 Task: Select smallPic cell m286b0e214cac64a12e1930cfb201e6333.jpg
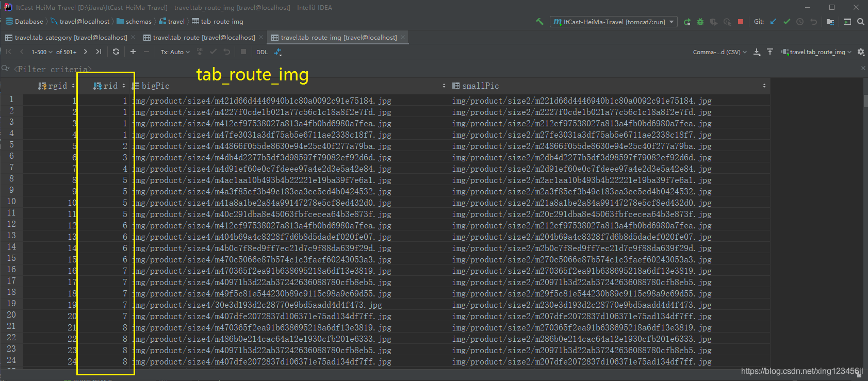coord(610,339)
